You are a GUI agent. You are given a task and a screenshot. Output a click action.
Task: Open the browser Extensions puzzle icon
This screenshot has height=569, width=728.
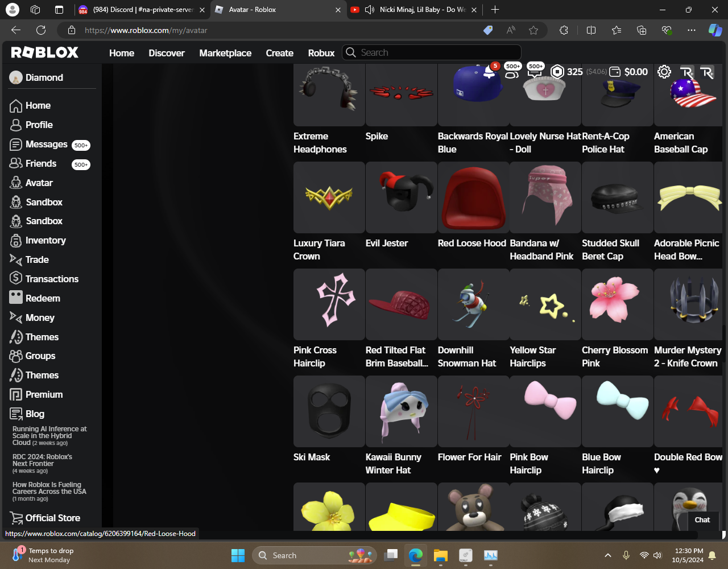(x=564, y=30)
